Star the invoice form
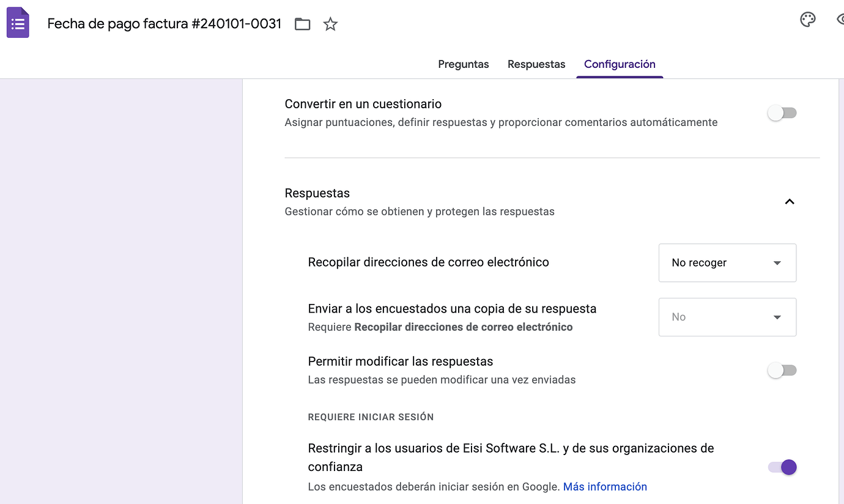844x504 pixels. click(x=330, y=24)
